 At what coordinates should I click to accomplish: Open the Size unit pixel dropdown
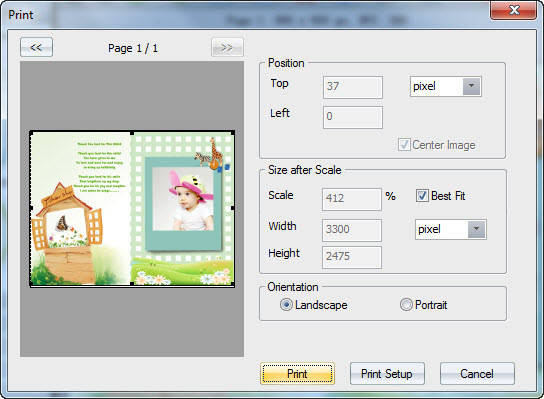(x=451, y=229)
